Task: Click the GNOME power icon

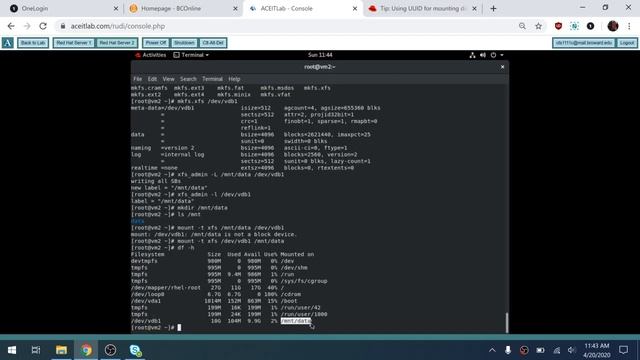Action: [493, 55]
